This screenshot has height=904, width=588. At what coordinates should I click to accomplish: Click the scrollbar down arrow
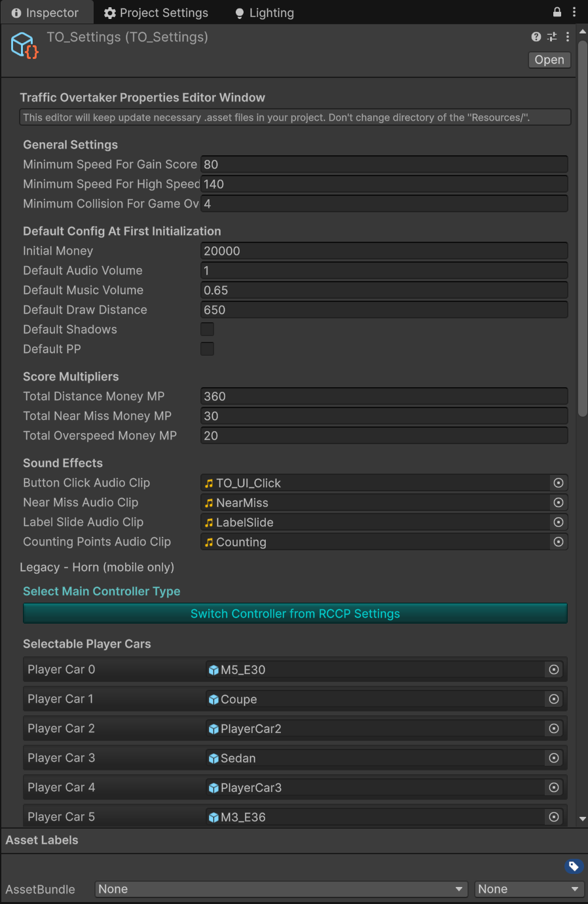point(582,819)
